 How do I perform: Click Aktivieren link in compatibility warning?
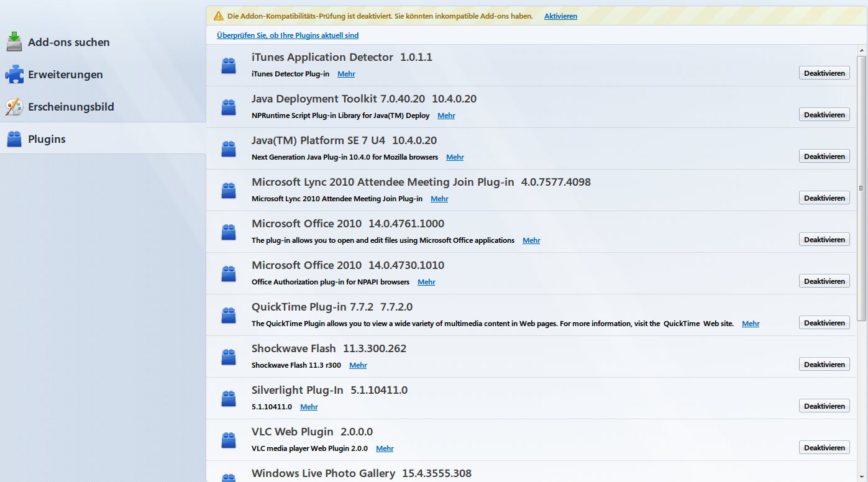560,16
